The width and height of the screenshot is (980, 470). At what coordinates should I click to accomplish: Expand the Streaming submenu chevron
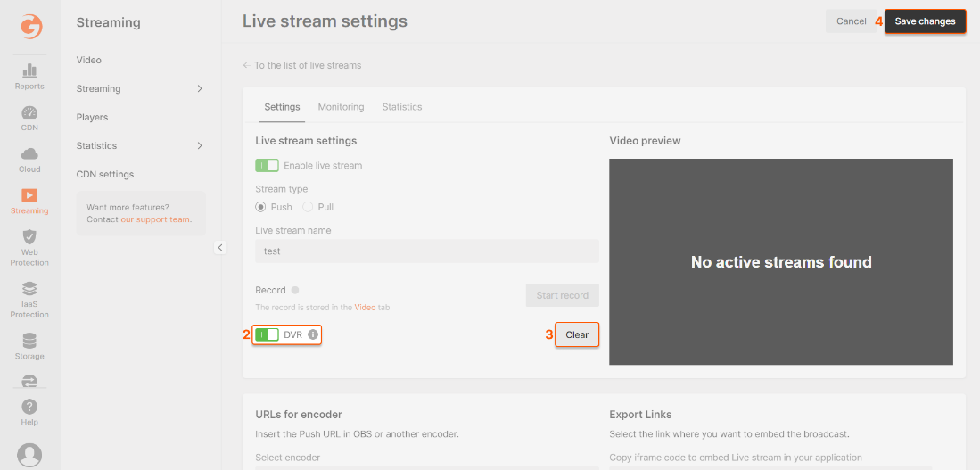[x=200, y=89]
